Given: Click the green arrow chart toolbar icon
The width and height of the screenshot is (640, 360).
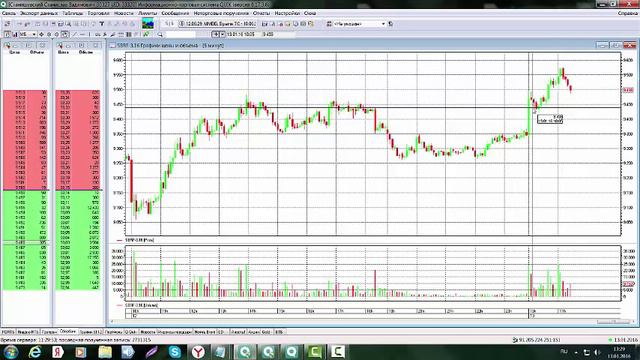Looking at the screenshot, I should pos(146,35).
